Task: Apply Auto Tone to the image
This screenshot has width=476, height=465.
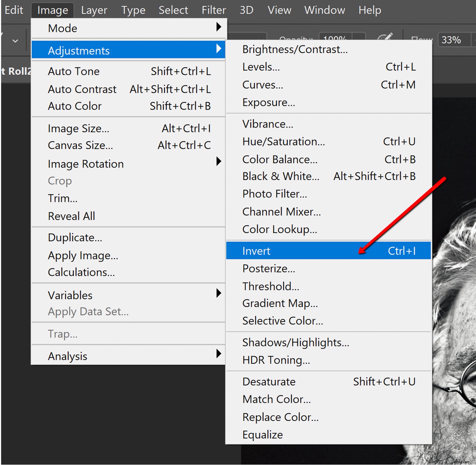Action: click(x=74, y=71)
